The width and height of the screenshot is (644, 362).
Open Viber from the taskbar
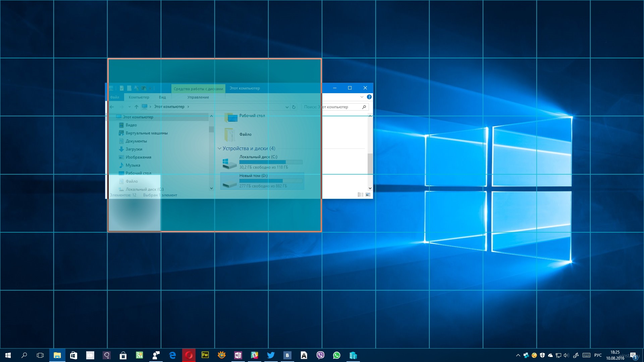pyautogui.click(x=320, y=355)
